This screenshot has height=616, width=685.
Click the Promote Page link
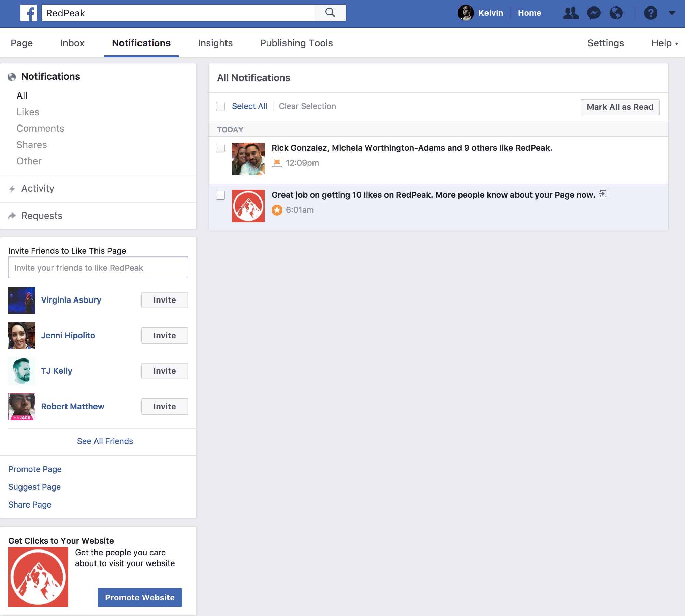[35, 469]
